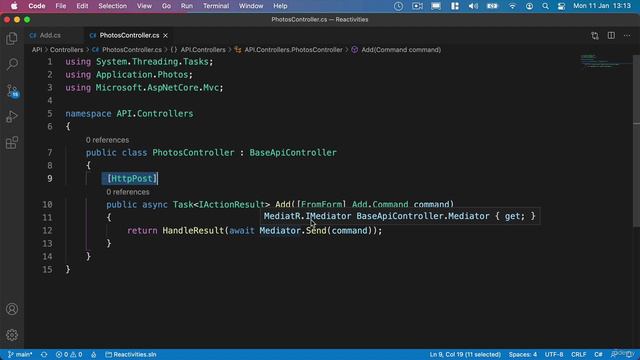
Task: Open the Control Center in the macOS menu bar
Action: coord(562,6)
